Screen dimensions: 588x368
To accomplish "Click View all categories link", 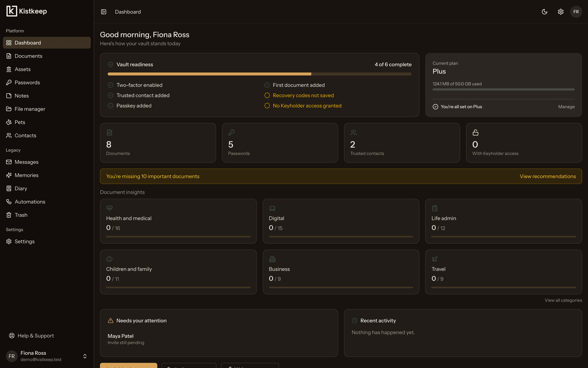I will click(x=563, y=300).
